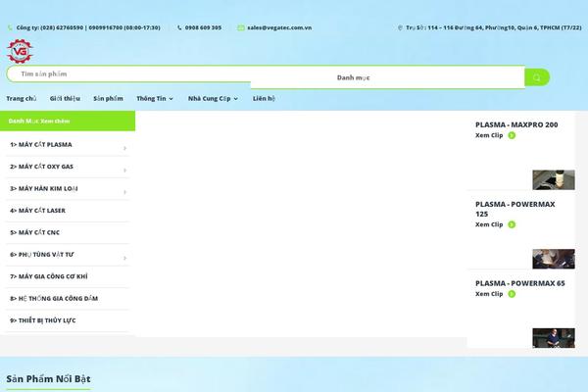This screenshot has height=392, width=588.
Task: Select the 3> MÁY HÀN KIM LOẠI category
Action: click(43, 189)
